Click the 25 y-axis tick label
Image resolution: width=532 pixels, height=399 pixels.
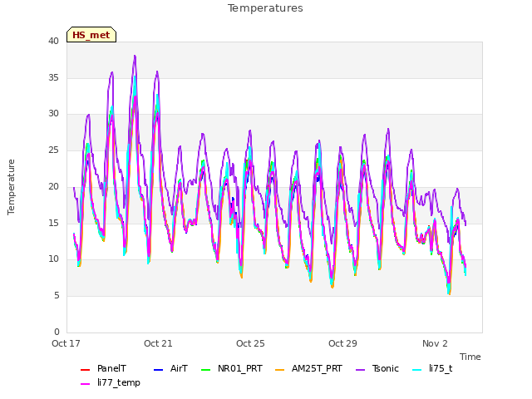[x=53, y=150]
